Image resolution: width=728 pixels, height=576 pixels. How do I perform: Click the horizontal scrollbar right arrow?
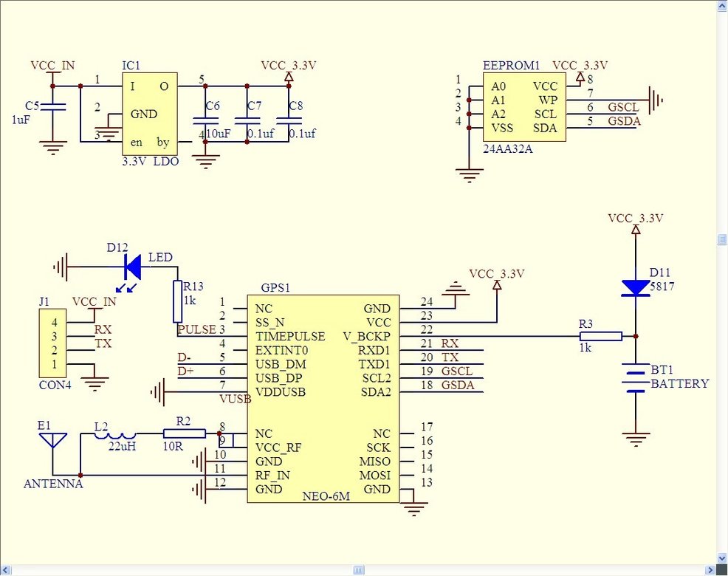point(710,570)
